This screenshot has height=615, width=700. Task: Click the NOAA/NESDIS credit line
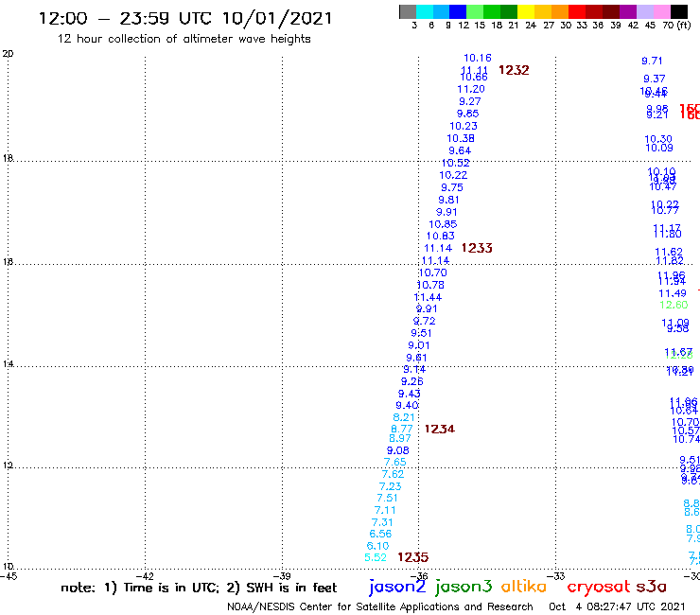pos(380,606)
